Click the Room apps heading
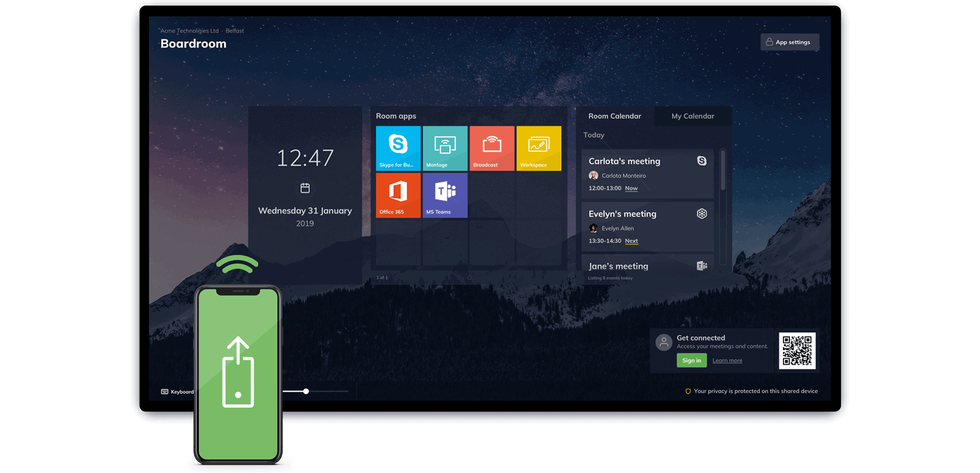980x473 pixels. point(396,116)
